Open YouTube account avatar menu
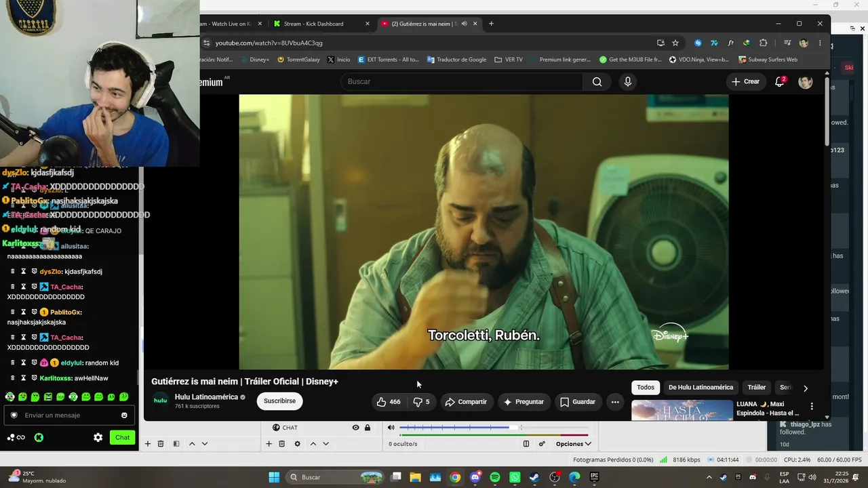This screenshot has width=868, height=488. tap(806, 82)
